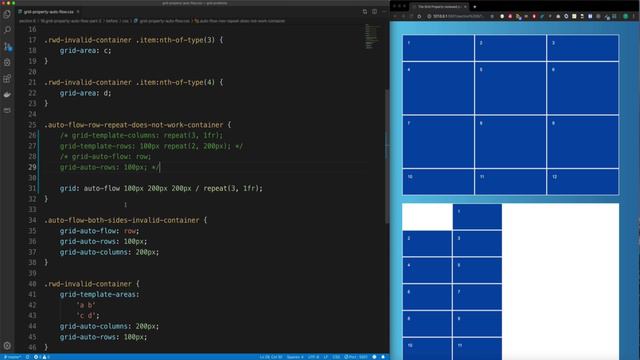The height and width of the screenshot is (360, 640).
Task: Change file encoding via UTF-8 status item
Action: coord(313,357)
